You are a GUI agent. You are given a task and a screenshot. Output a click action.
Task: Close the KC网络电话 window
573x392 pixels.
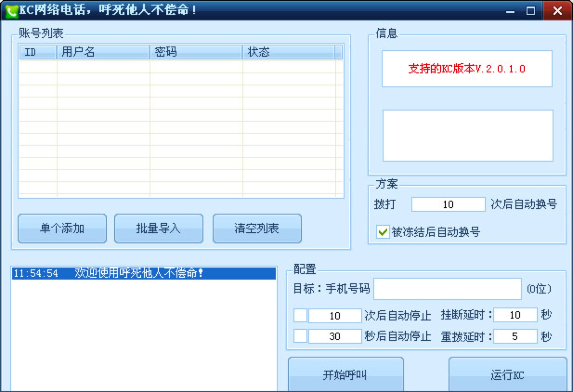click(557, 11)
